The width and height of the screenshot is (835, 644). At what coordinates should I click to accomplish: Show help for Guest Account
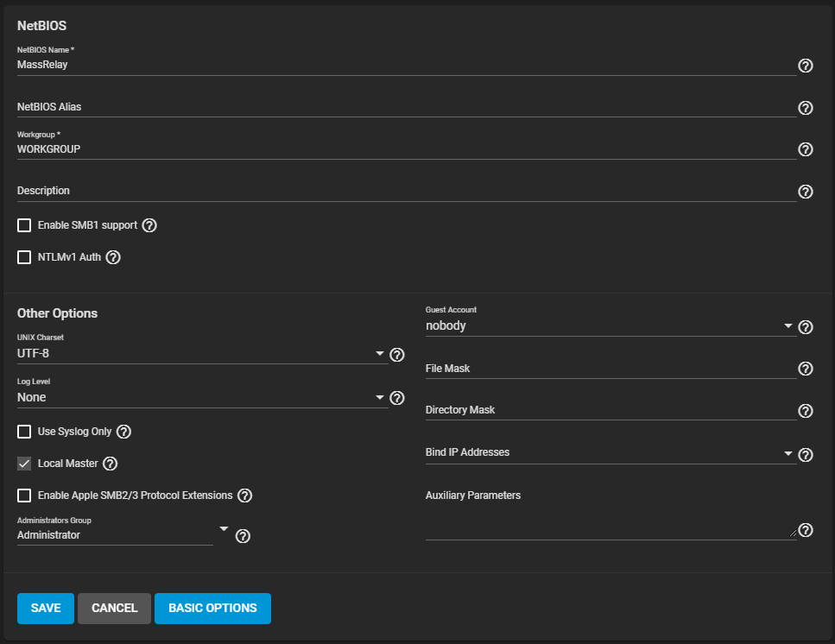[x=805, y=327]
